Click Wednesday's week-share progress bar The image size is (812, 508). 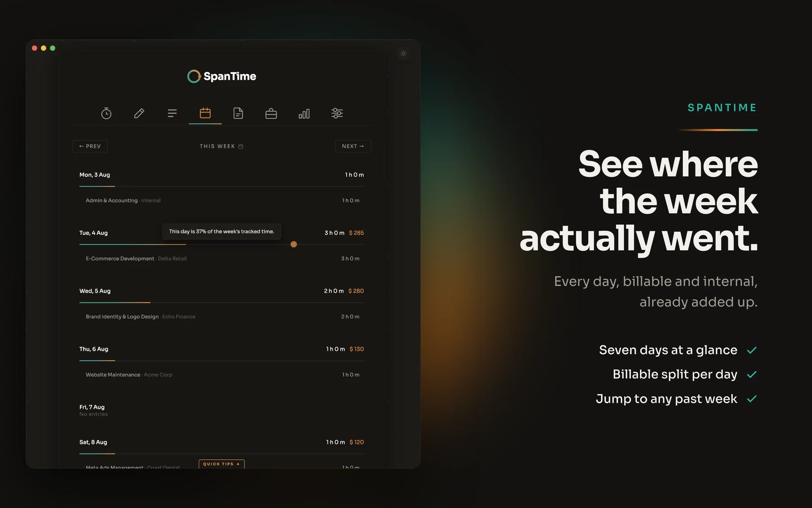(x=221, y=303)
